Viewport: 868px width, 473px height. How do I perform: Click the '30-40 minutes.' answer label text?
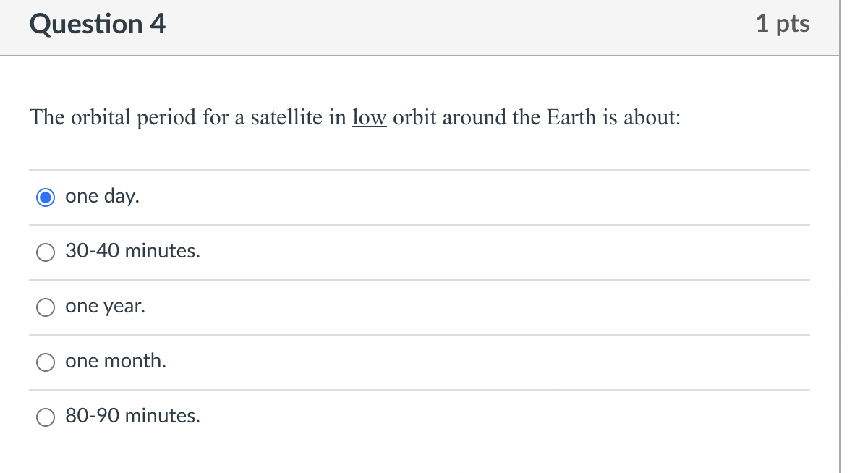(132, 251)
